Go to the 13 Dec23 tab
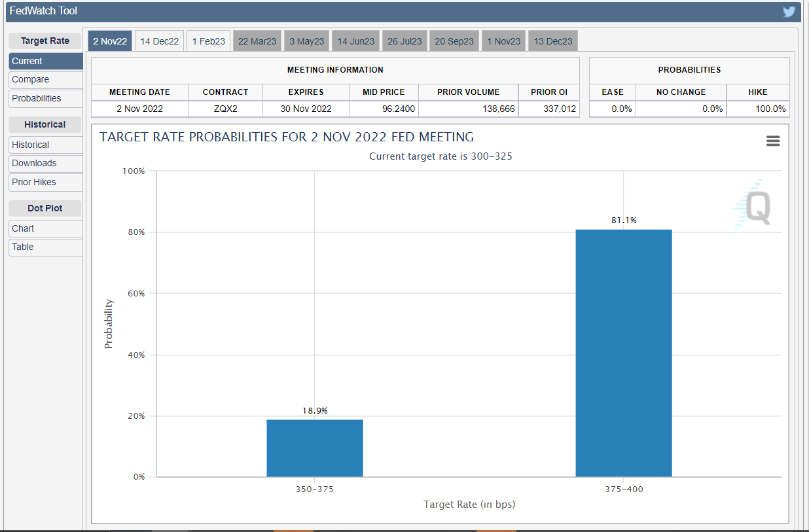809x532 pixels. [553, 41]
